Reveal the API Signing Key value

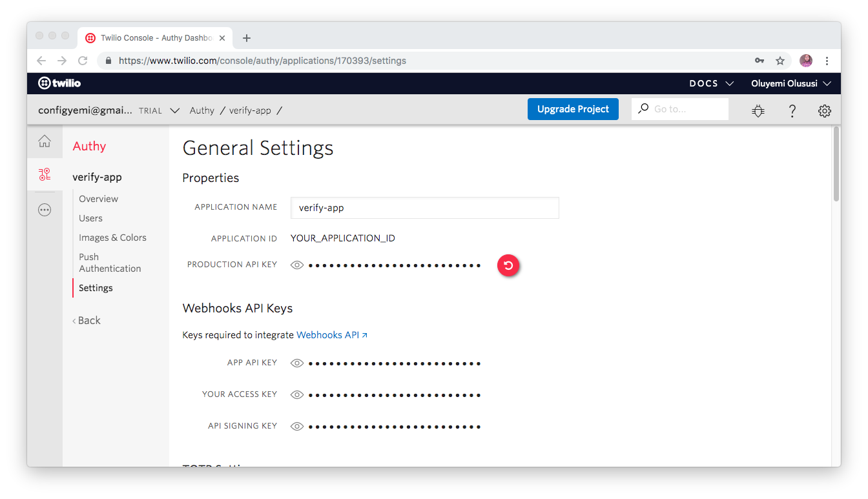coord(297,427)
